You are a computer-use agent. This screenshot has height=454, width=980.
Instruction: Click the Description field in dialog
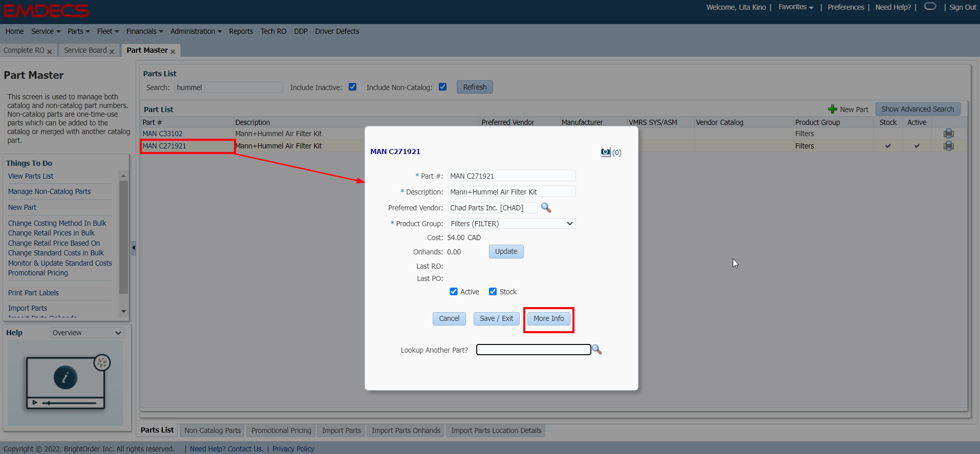pyautogui.click(x=512, y=191)
